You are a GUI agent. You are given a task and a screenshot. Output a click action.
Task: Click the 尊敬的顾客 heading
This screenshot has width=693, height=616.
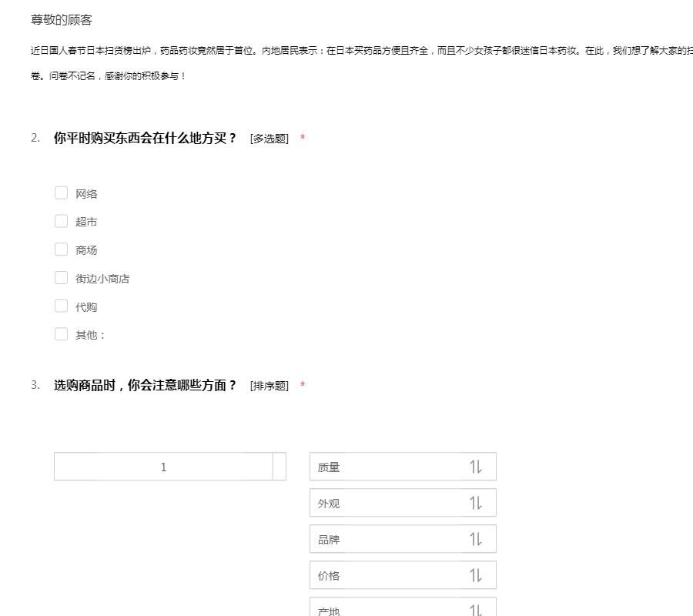[62, 20]
